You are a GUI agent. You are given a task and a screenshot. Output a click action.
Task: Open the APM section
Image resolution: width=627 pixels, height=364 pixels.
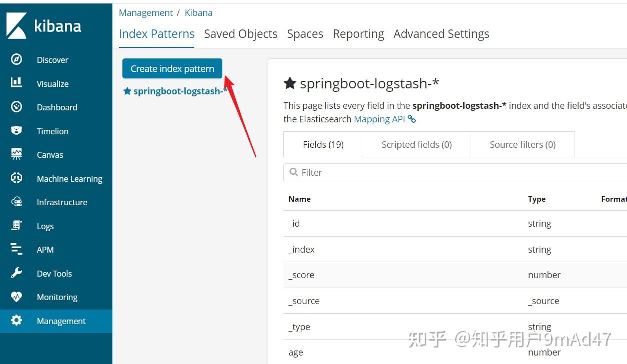pos(45,249)
